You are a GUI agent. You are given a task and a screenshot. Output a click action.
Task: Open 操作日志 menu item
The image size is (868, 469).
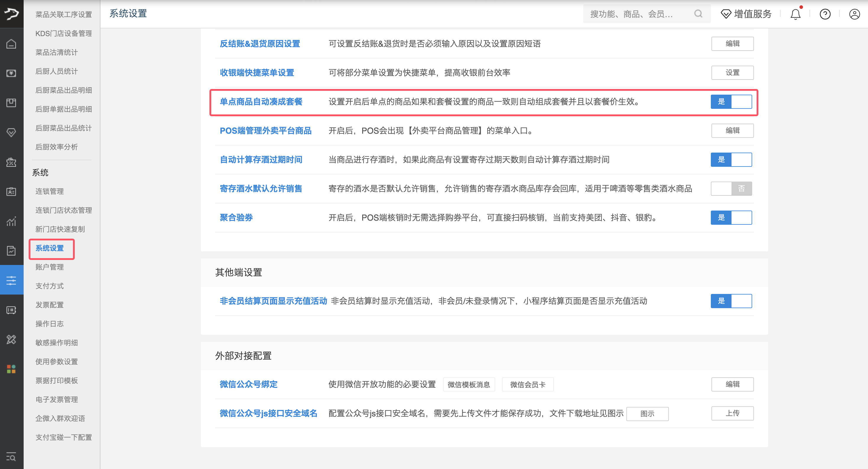(x=50, y=324)
